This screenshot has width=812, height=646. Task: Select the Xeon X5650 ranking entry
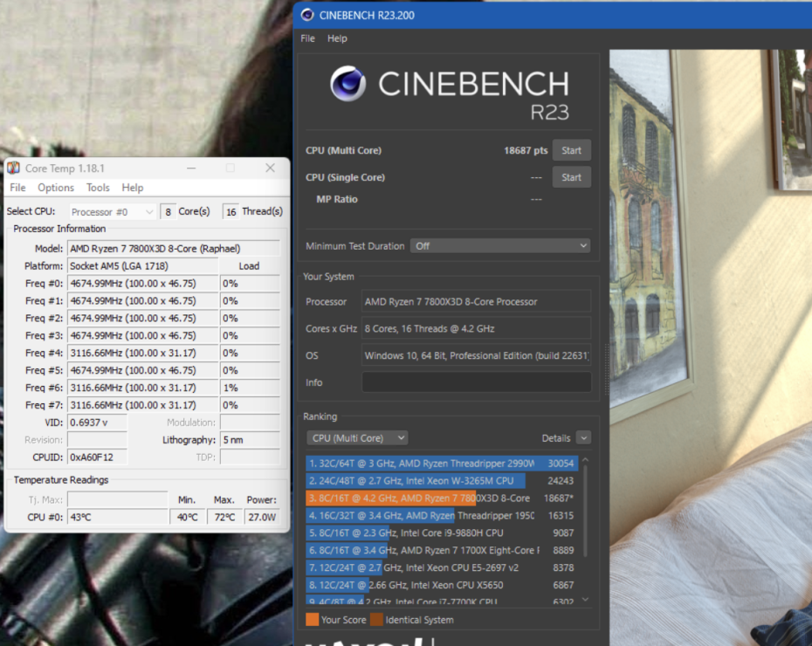[x=442, y=585]
